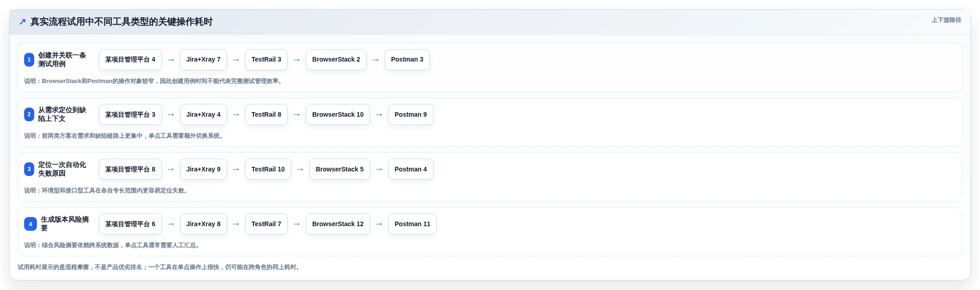Click the Postman 9 chip
The height and width of the screenshot is (290, 980).
pos(411,114)
